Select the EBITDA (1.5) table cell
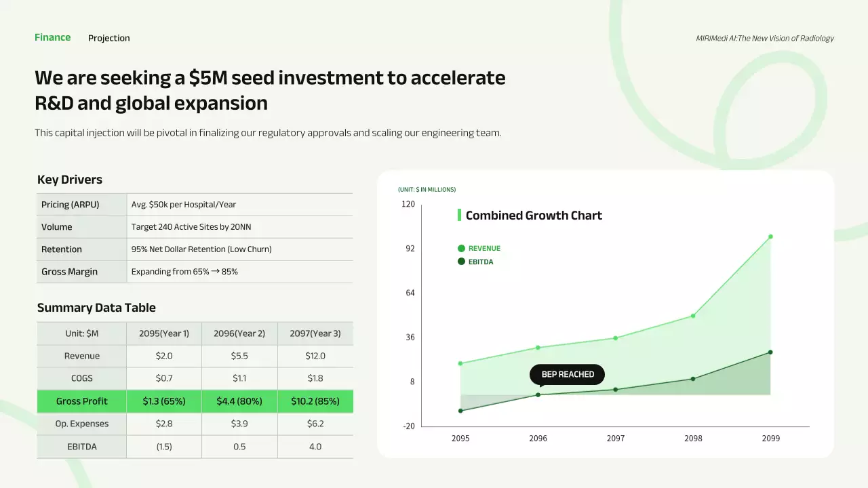The image size is (868, 488). pyautogui.click(x=163, y=447)
